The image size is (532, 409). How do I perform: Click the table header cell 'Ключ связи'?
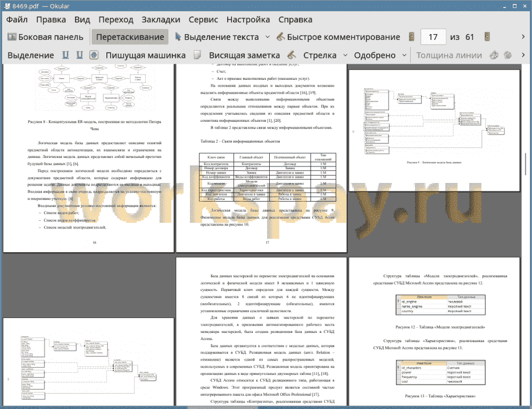coord(216,157)
